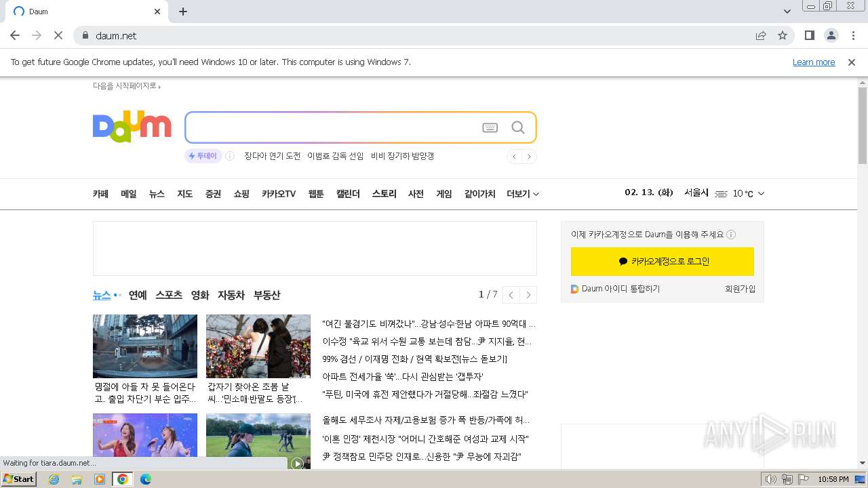Viewport: 868px width, 488px height.
Task: Click the 투데이 lightning badge
Action: tap(203, 156)
